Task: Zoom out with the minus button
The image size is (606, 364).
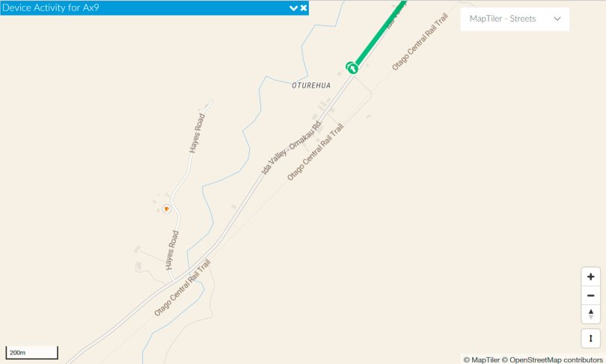Action: pyautogui.click(x=590, y=296)
